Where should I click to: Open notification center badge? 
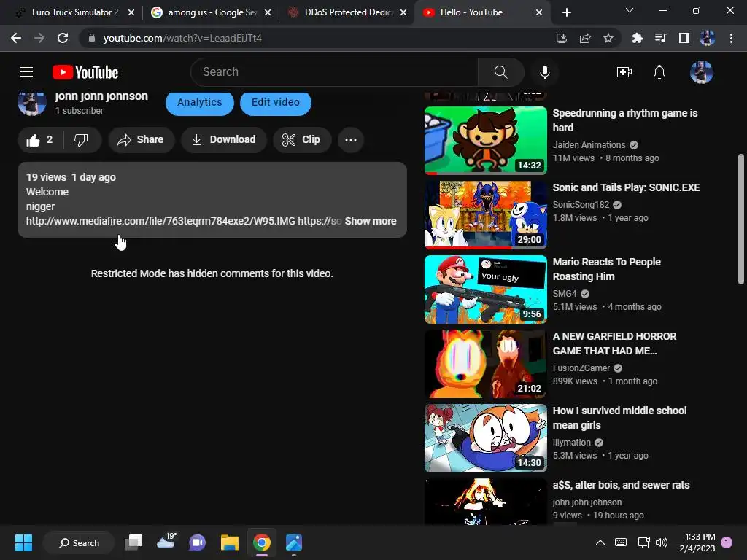(x=727, y=542)
